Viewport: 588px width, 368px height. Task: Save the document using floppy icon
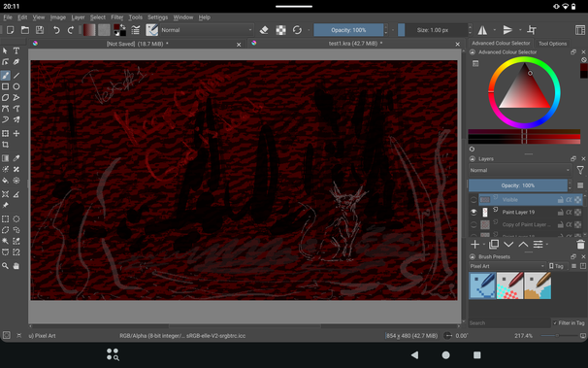coord(40,30)
